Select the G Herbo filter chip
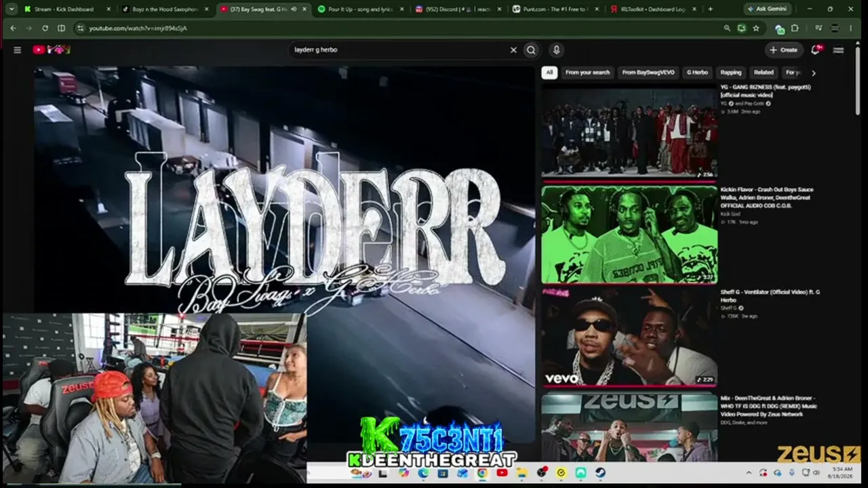This screenshot has height=488, width=868. (x=697, y=73)
